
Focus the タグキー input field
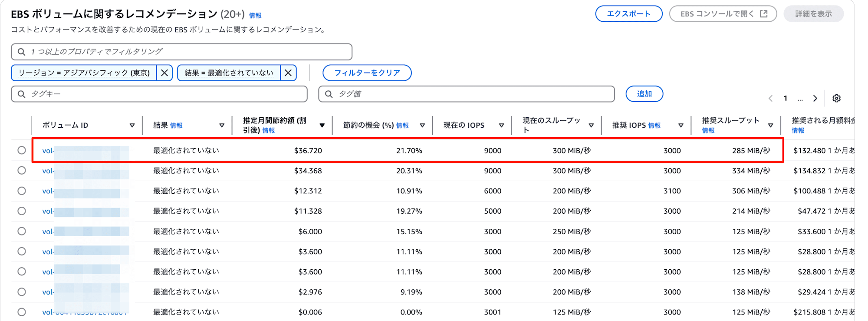click(x=159, y=94)
